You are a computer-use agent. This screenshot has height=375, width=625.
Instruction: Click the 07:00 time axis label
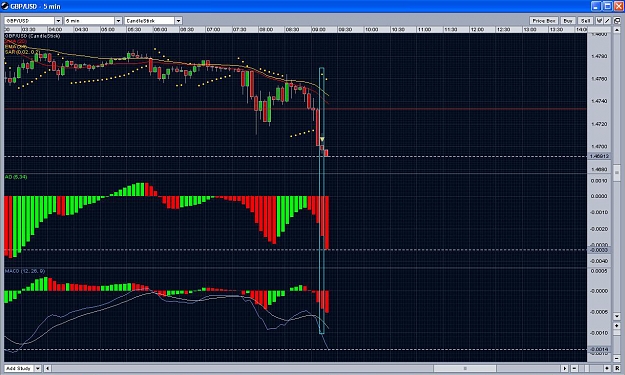213,29
